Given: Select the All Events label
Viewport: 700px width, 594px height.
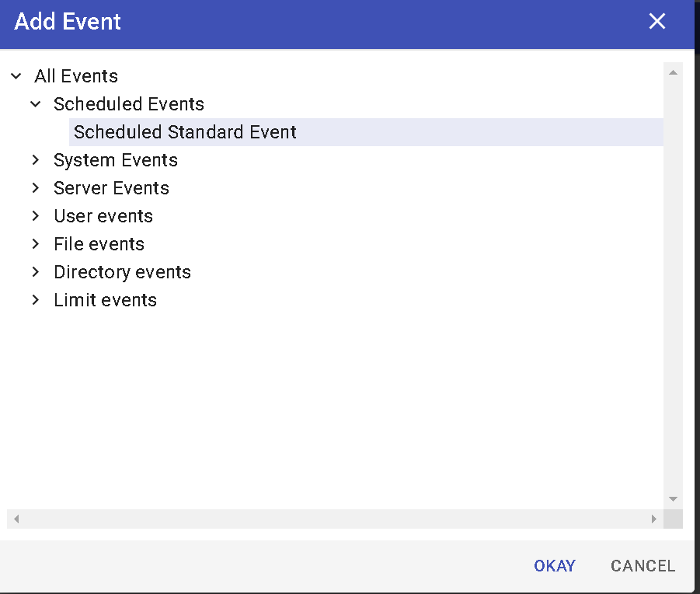Looking at the screenshot, I should [76, 76].
